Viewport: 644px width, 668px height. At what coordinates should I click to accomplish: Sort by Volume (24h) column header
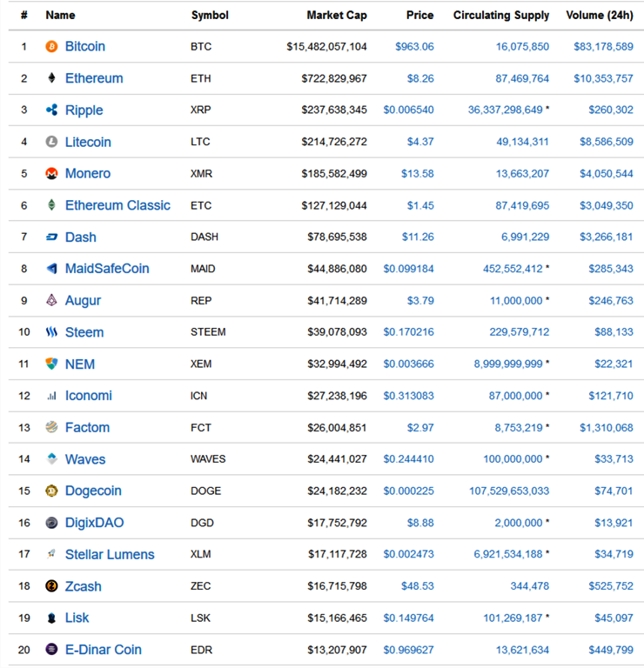coord(600,15)
